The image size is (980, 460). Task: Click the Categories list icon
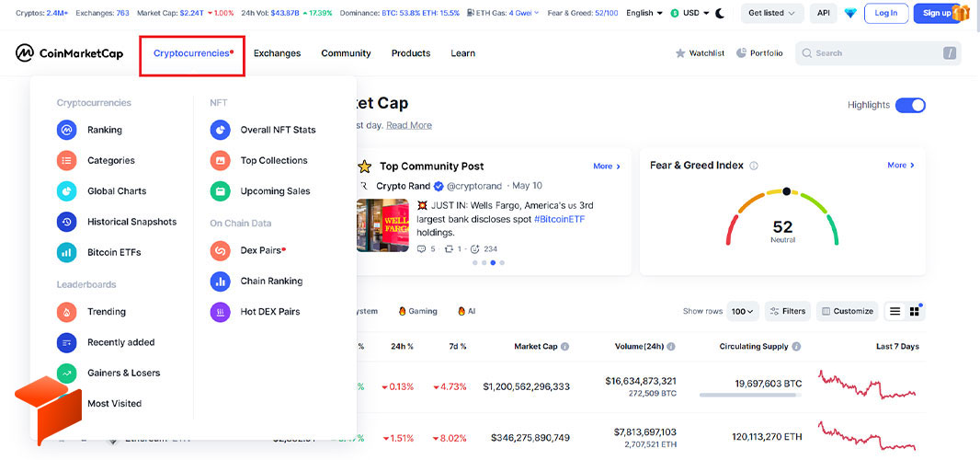(66, 161)
